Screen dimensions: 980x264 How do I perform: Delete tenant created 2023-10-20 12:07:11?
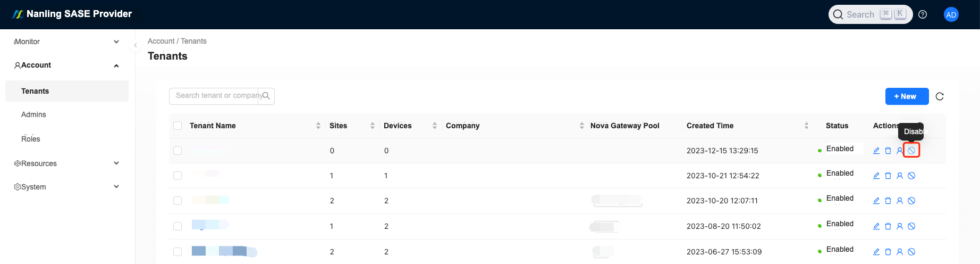[x=888, y=201]
